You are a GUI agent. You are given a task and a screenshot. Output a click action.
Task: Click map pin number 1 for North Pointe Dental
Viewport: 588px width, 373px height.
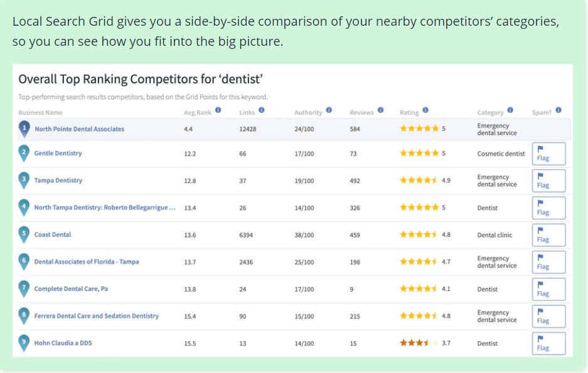coord(24,129)
